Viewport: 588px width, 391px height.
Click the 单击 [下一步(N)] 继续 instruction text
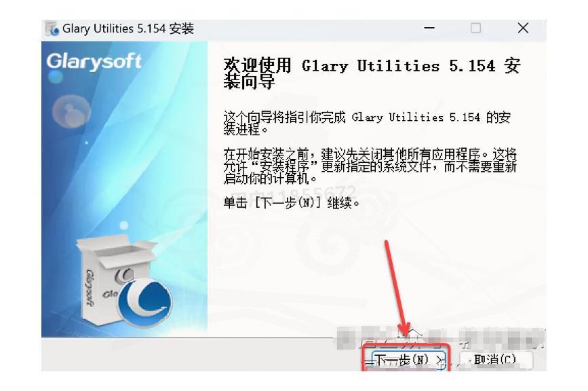tap(292, 203)
